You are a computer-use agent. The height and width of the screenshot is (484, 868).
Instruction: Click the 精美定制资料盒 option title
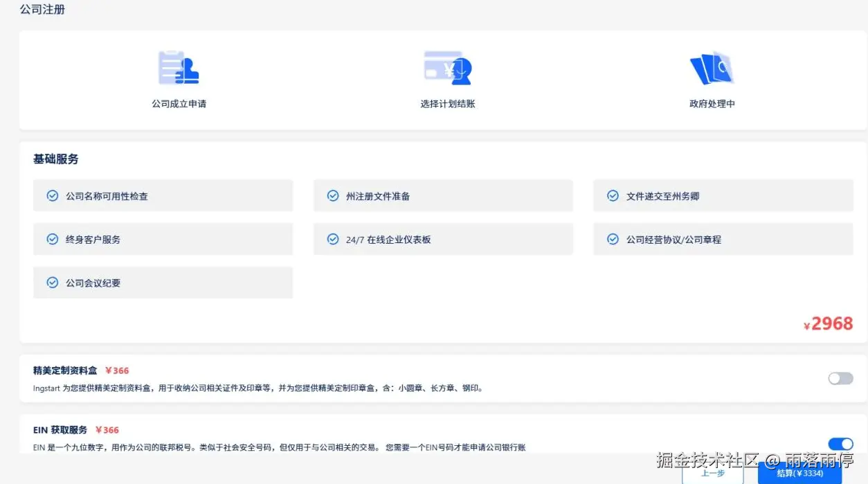click(x=65, y=370)
